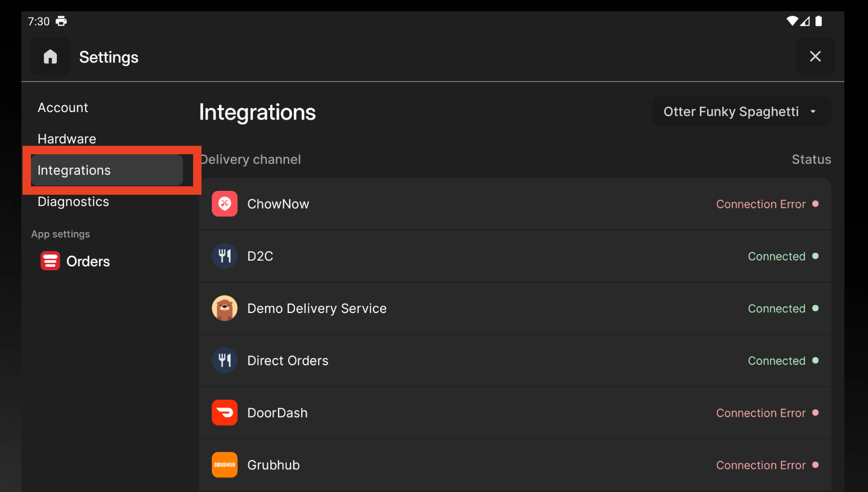Screen dimensions: 868x492
Task: Tap the printer icon in status bar
Action: point(61,21)
